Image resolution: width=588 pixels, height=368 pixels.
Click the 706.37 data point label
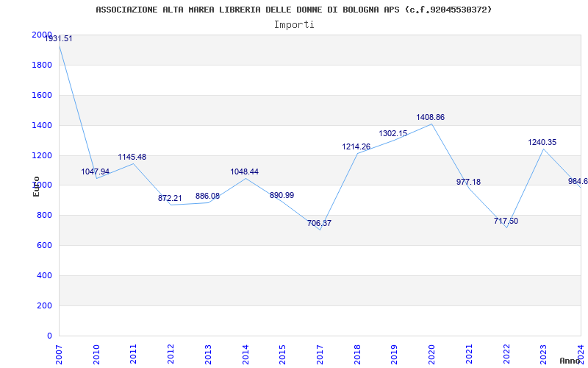319,223
